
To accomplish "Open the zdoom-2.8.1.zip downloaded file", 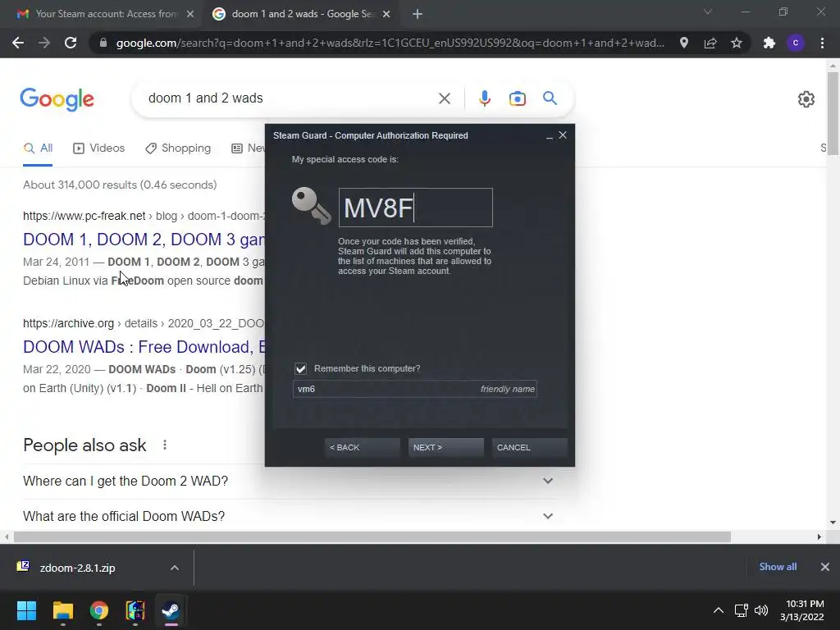I will click(x=78, y=568).
